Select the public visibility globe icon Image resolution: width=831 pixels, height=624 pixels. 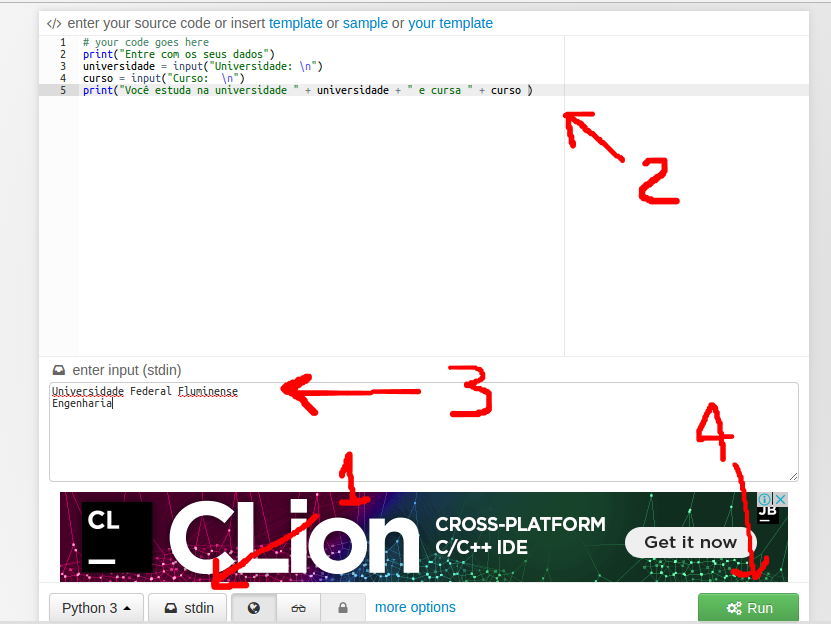[254, 608]
